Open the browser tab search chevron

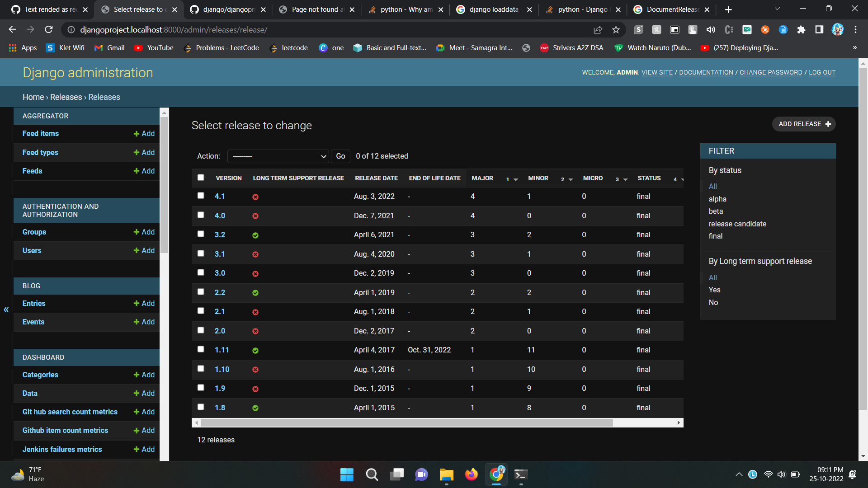click(777, 9)
